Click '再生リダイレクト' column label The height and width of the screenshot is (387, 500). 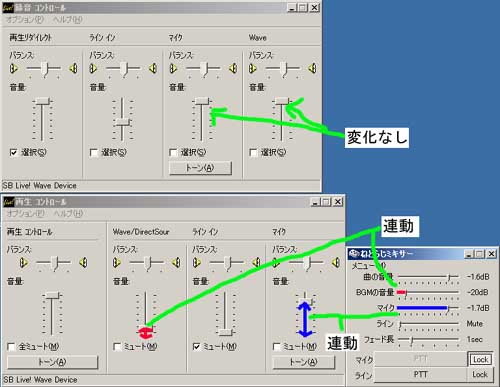(x=30, y=38)
